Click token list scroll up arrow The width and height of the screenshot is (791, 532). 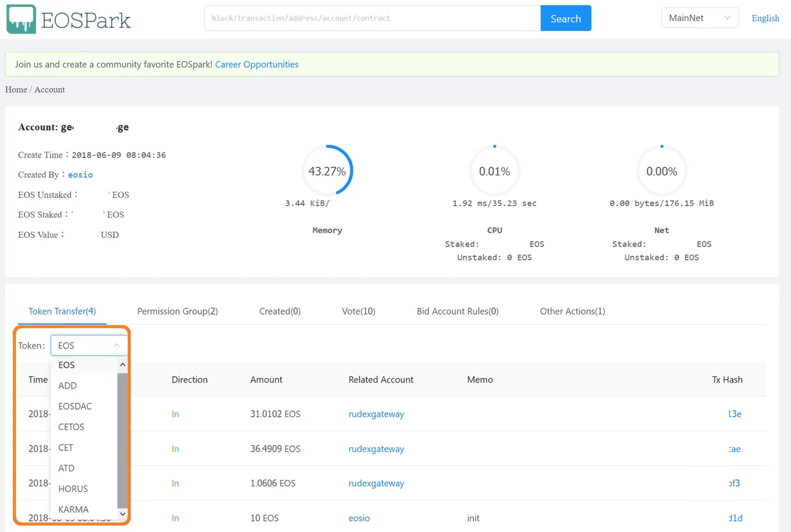click(x=122, y=365)
